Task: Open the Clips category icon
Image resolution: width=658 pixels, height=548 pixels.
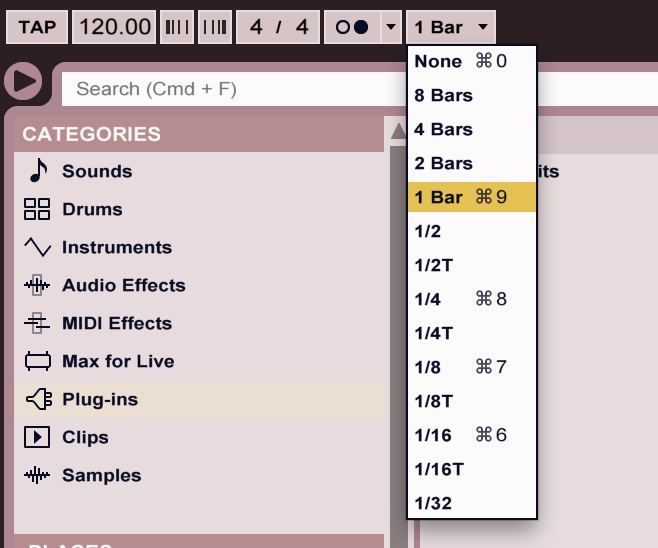Action: point(37,437)
